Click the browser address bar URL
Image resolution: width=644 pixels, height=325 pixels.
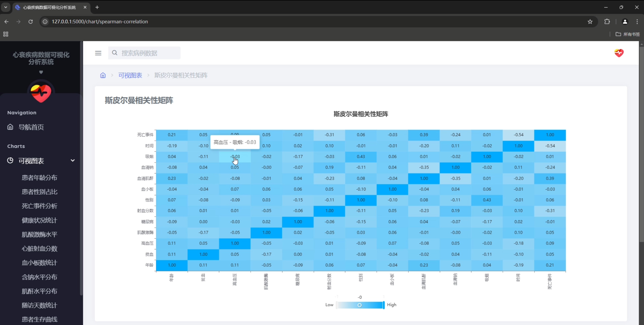(x=100, y=22)
